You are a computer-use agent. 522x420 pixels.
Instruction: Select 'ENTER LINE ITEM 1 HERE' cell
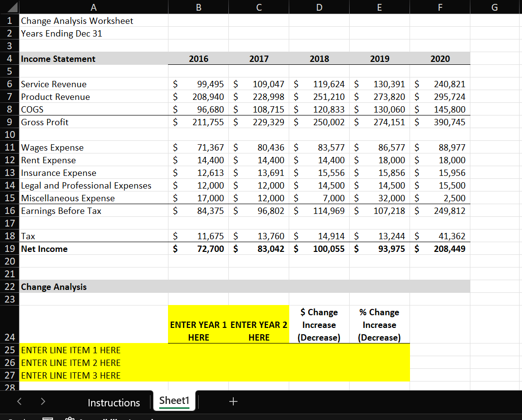click(x=93, y=350)
